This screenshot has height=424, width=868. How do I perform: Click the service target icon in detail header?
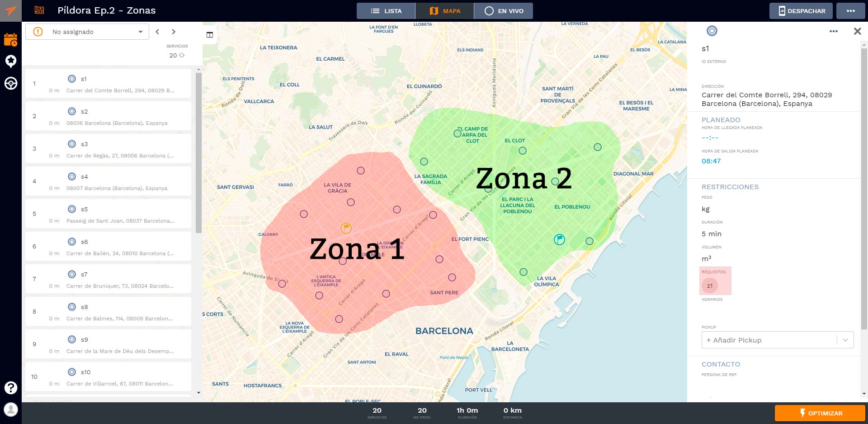(712, 31)
